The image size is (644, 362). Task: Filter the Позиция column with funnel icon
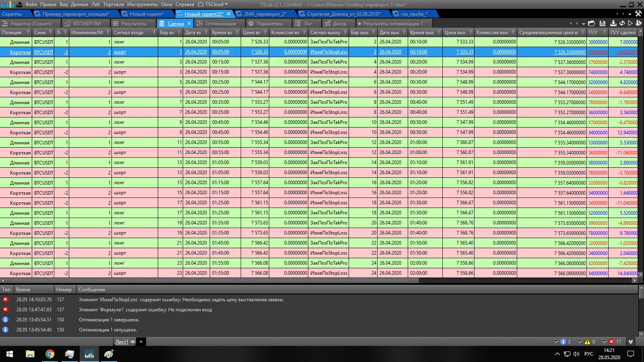pyautogui.click(x=28, y=33)
